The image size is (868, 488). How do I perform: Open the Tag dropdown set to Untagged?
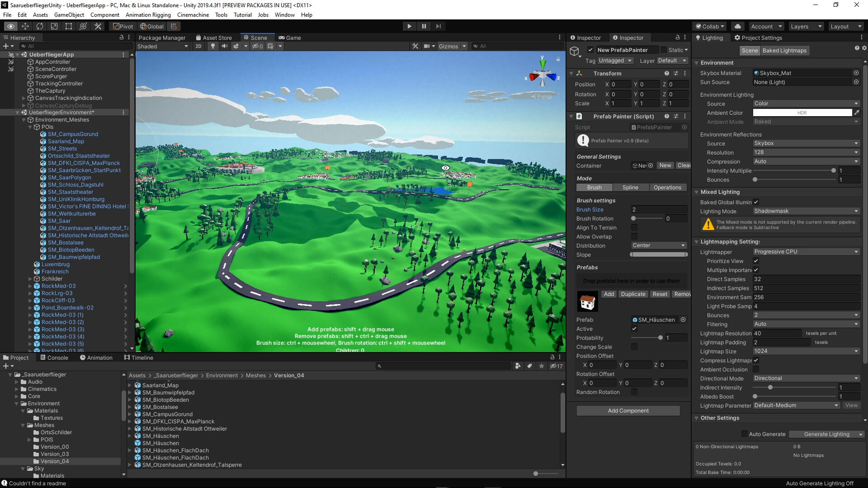(615, 61)
